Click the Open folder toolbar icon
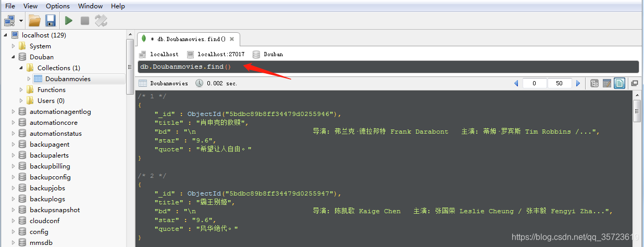 (34, 21)
